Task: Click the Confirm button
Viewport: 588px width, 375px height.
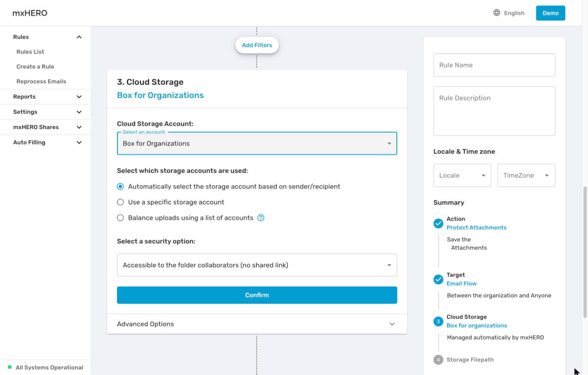Action: click(x=257, y=295)
